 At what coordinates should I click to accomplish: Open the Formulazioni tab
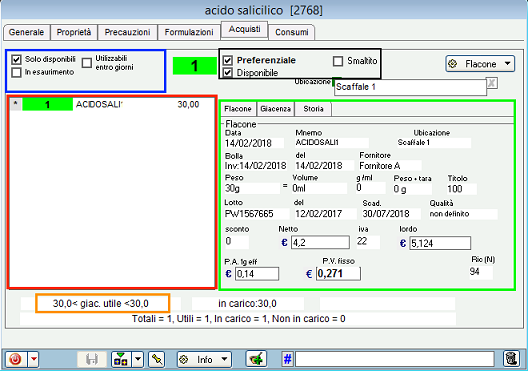189,32
